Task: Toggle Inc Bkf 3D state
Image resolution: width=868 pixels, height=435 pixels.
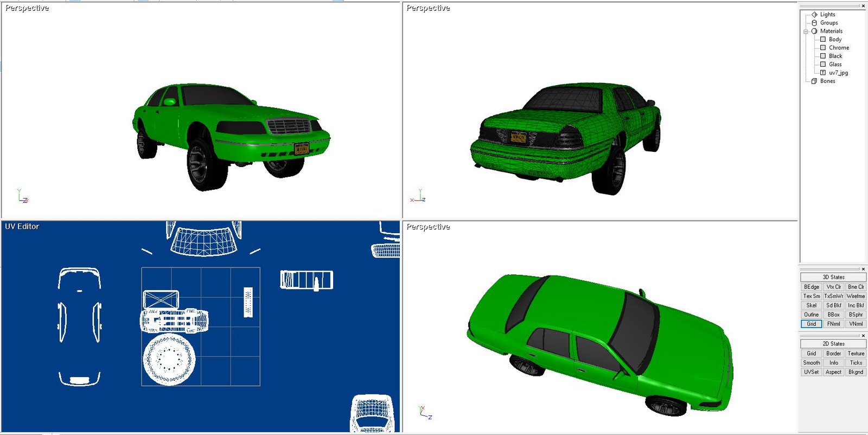Action: pos(856,305)
